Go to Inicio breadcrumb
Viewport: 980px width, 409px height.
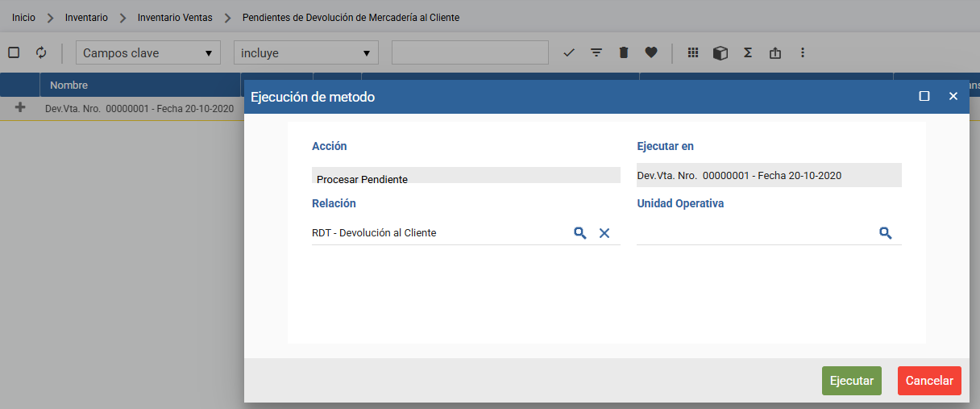[x=23, y=17]
